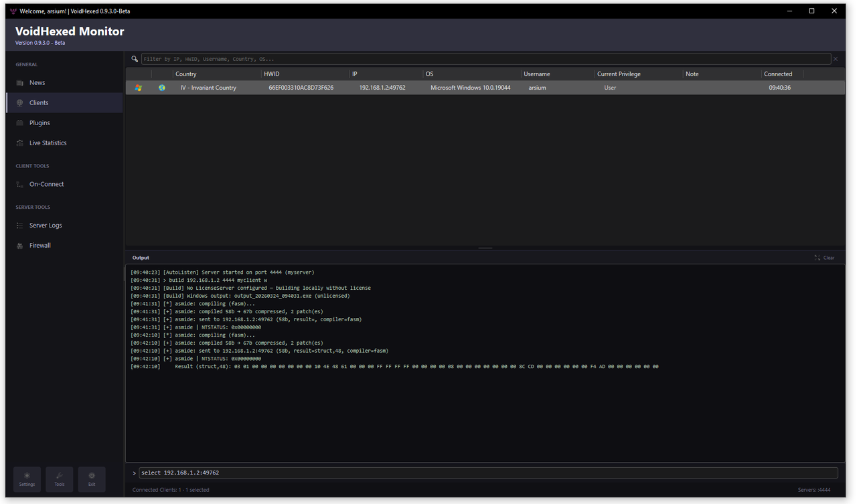Image resolution: width=857 pixels, height=504 pixels.
Task: Clear the Output log
Action: pyautogui.click(x=825, y=258)
